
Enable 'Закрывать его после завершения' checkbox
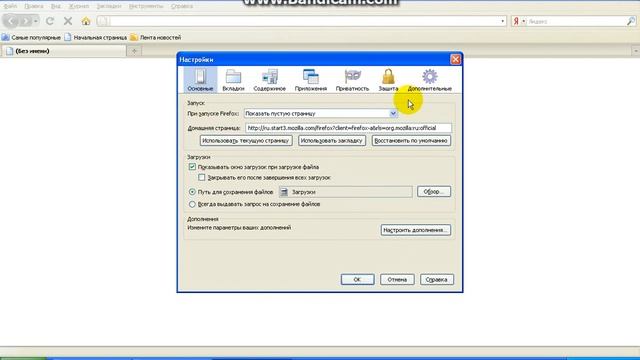[202, 178]
